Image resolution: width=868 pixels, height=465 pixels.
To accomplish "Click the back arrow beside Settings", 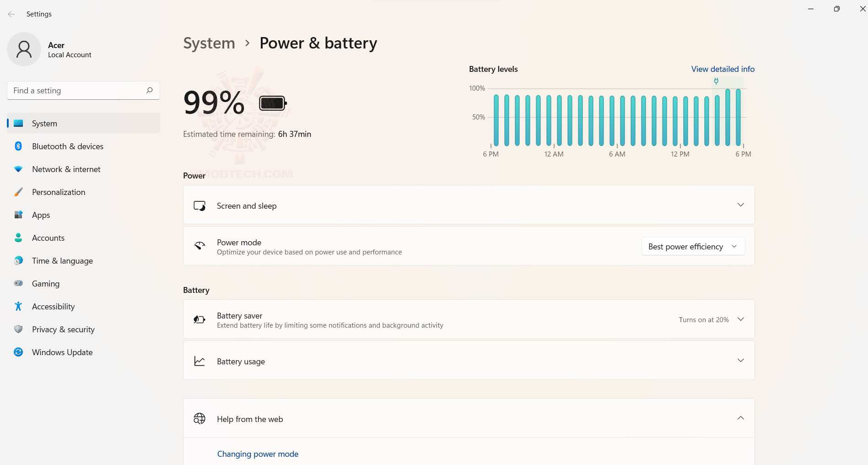I will tap(11, 14).
